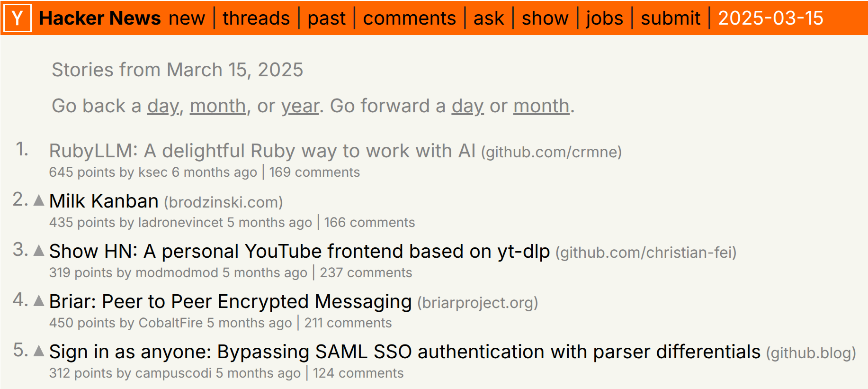Click the Y Combinator logo icon
The image size is (868, 389).
tap(18, 18)
